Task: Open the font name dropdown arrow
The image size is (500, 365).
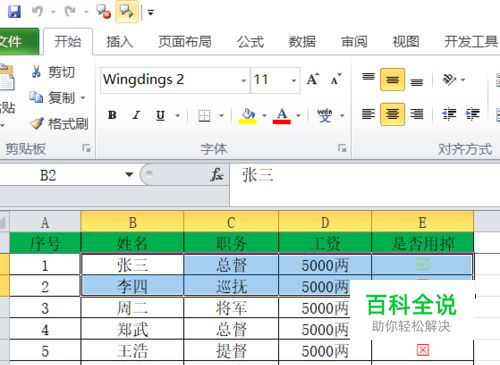Action: (244, 80)
